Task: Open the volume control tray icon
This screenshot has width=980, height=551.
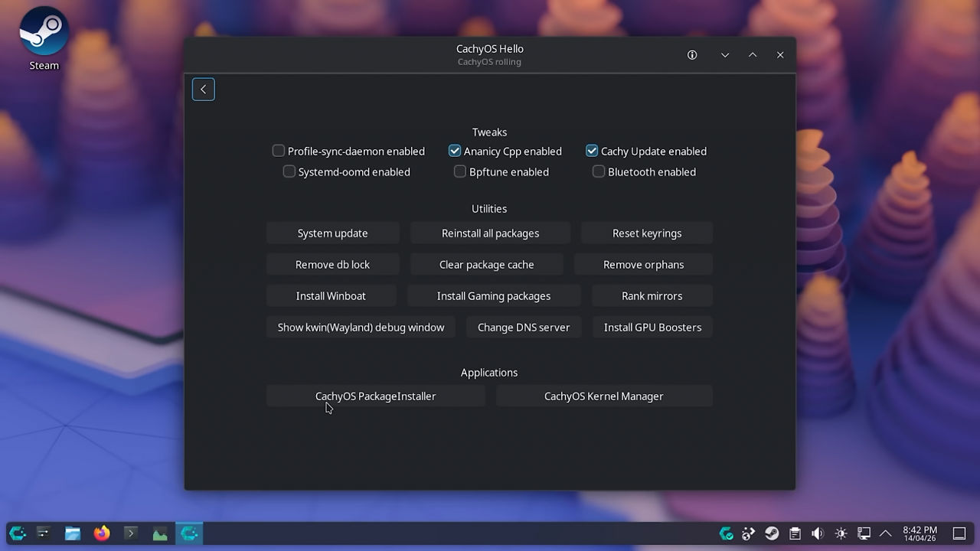Action: [x=818, y=533]
